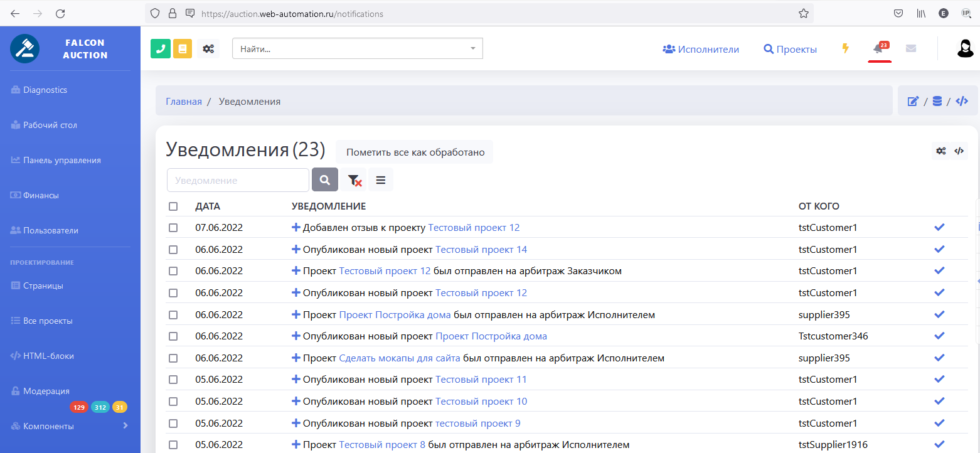Viewport: 980px width, 453px height.
Task: Expand the first notification with plus icon
Action: 296,228
